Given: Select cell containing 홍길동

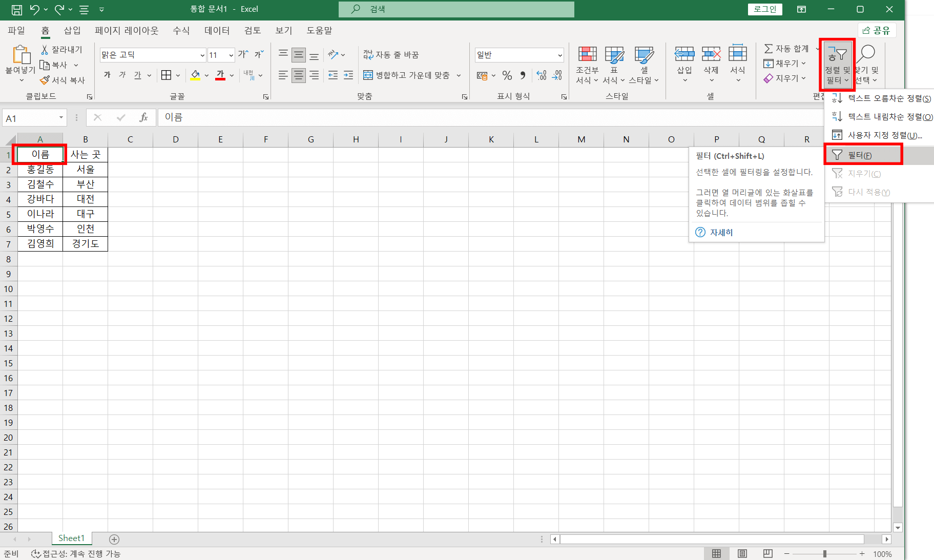Looking at the screenshot, I should tap(40, 170).
